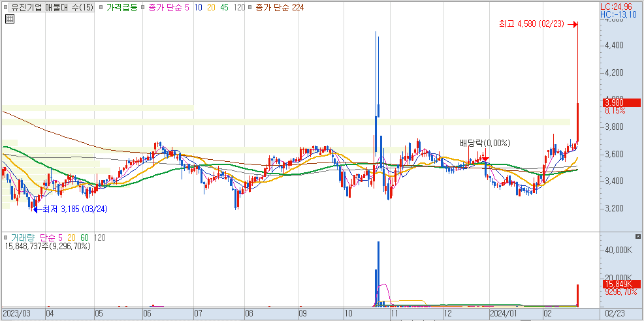The width and height of the screenshot is (644, 321).
Task: Click the 12 month label on date axis
Action: pos(448,313)
